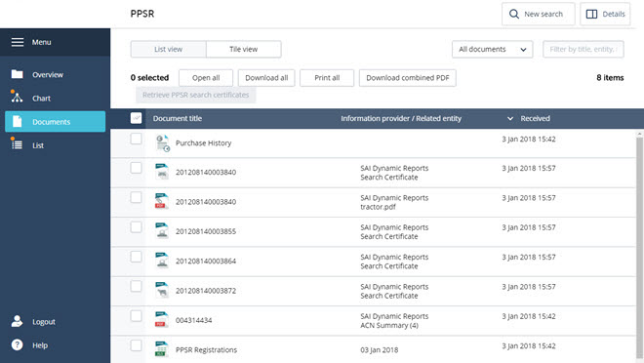Click the Menu label in sidebar
Screen dimensions: 644x363
point(42,42)
